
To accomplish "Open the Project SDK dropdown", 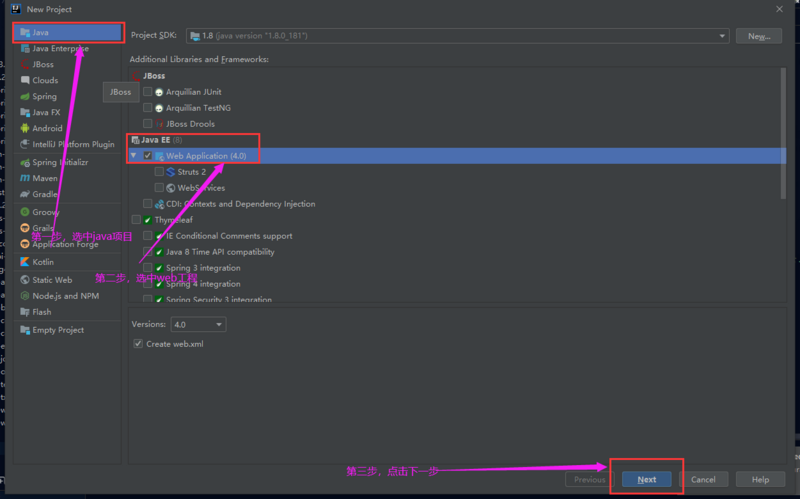I will pos(458,36).
